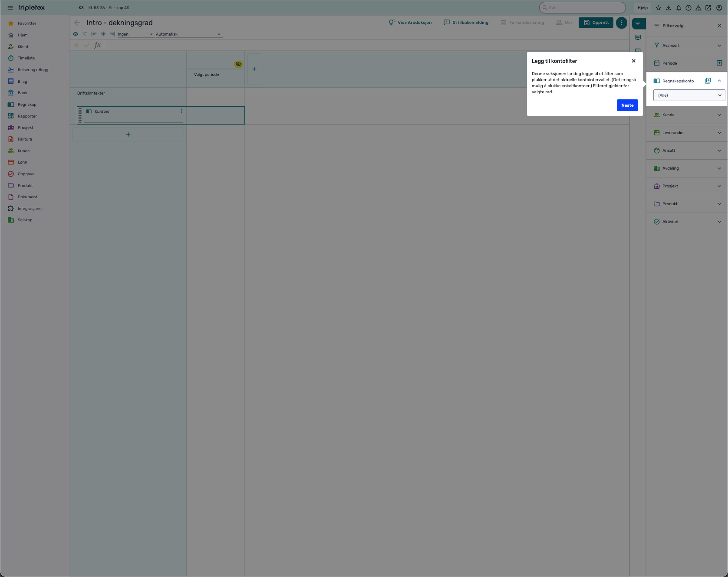
Task: Go back with the arrow beside report title
Action: 77,23
